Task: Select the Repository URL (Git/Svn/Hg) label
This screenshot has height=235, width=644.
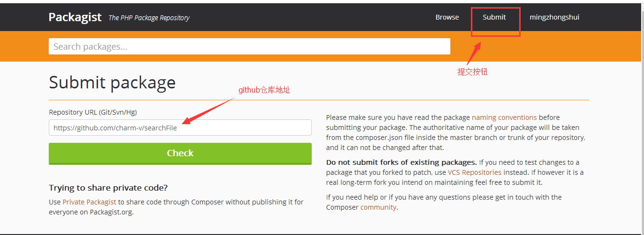Action: pos(93,112)
